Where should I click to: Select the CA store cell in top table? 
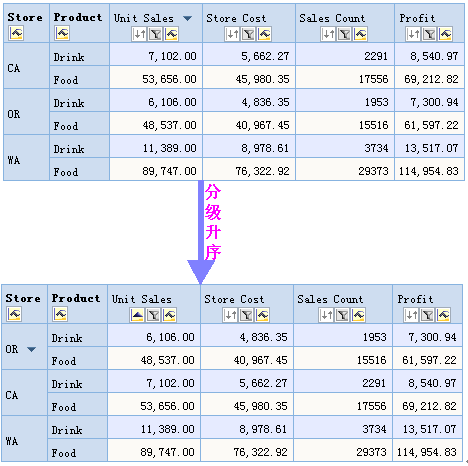pyautogui.click(x=27, y=66)
